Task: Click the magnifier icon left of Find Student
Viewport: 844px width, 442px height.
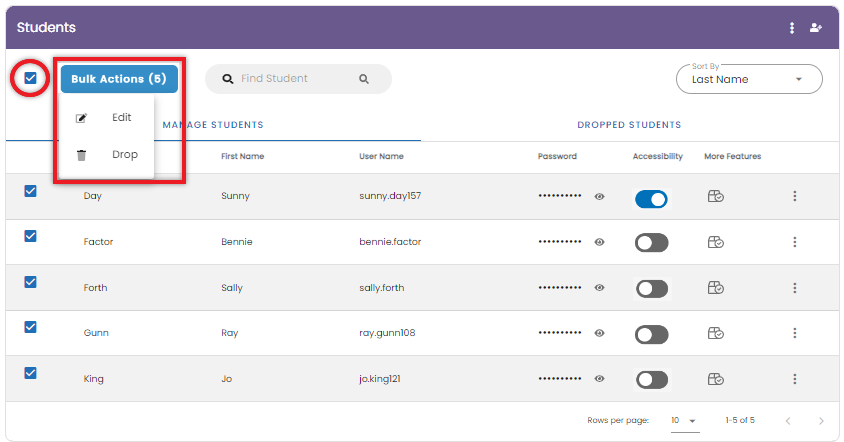Action: point(228,79)
